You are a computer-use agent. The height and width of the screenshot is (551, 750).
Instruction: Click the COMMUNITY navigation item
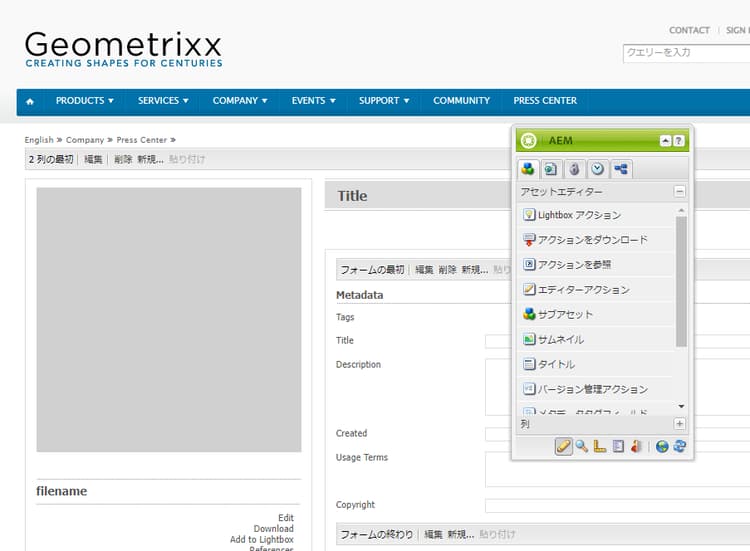(462, 101)
